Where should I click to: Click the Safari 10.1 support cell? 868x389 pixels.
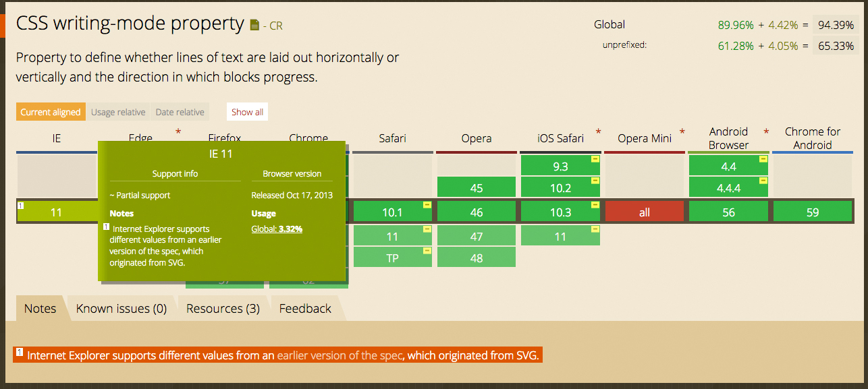(392, 212)
